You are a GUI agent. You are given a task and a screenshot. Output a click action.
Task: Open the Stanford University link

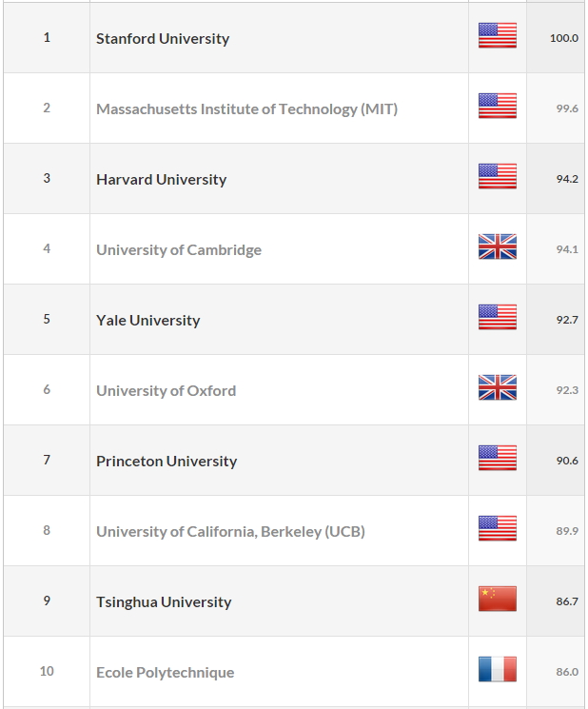163,38
